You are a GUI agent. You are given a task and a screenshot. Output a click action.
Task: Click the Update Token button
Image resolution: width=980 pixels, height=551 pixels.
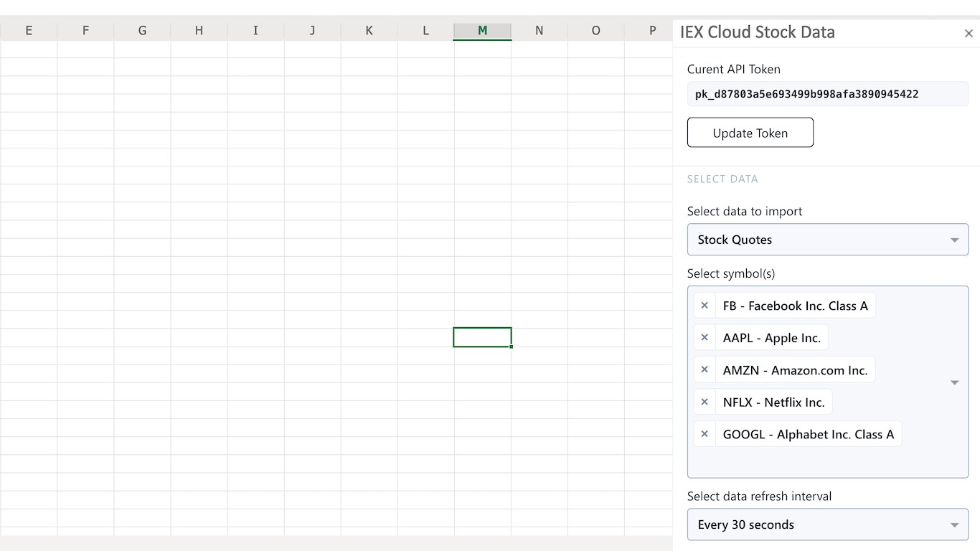(750, 133)
